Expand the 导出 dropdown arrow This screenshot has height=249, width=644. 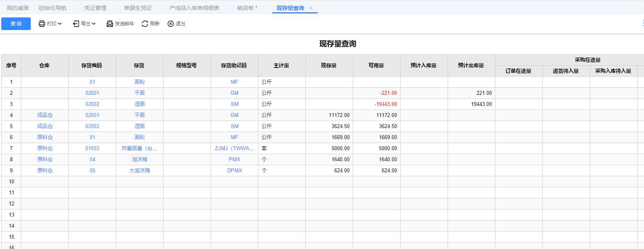tap(94, 24)
